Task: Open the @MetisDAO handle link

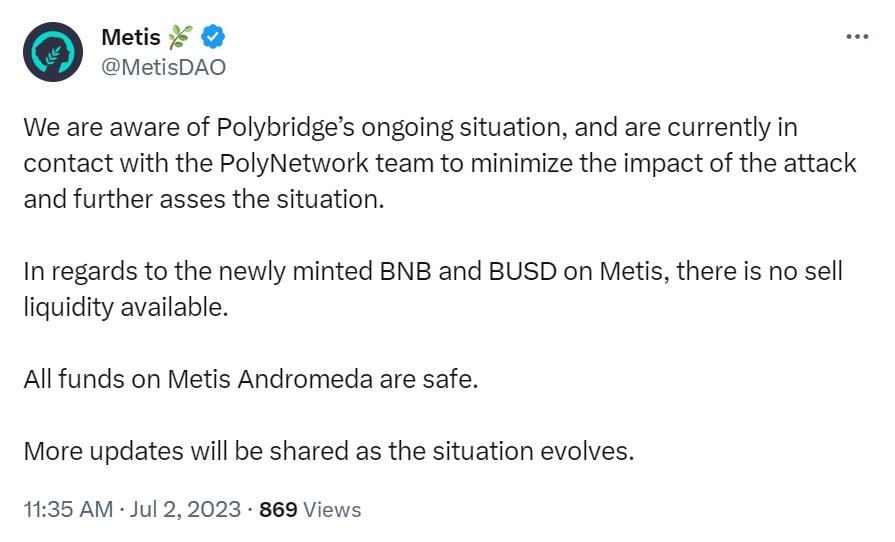Action: [x=164, y=67]
